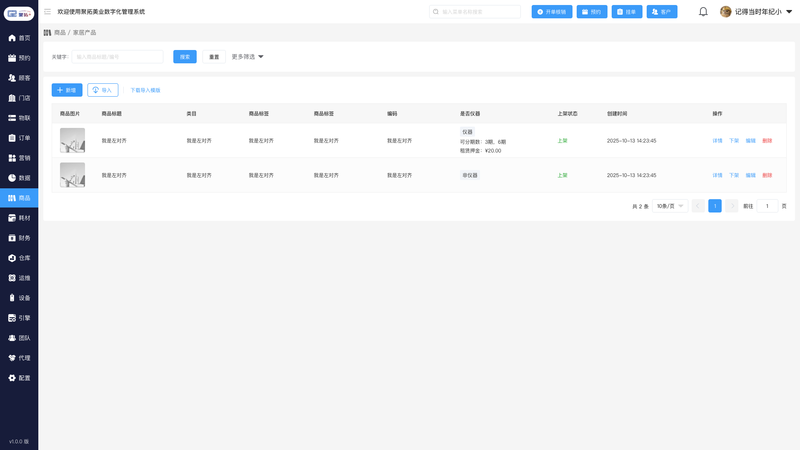Go to 预约 appointments in sidebar
800x450 pixels.
point(19,58)
